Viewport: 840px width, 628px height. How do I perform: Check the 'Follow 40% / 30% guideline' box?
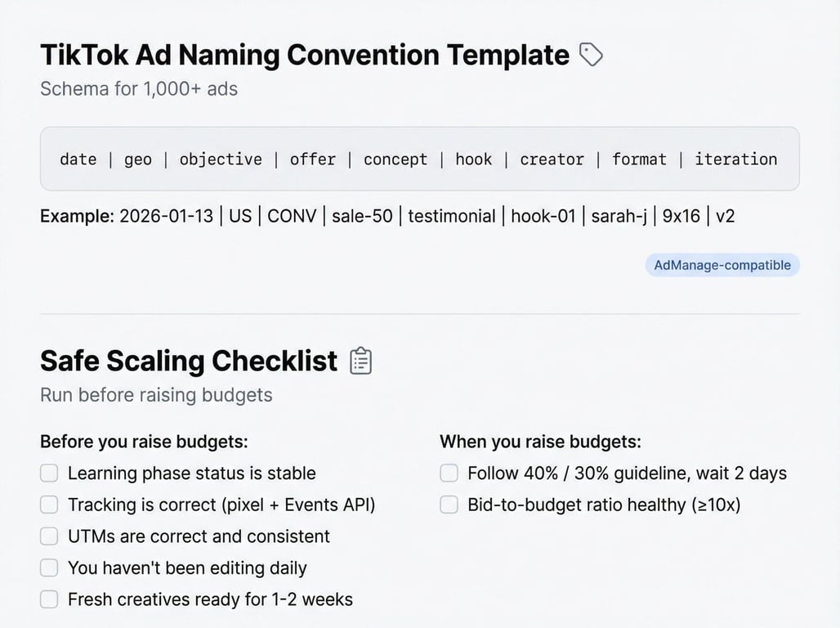pyautogui.click(x=449, y=473)
